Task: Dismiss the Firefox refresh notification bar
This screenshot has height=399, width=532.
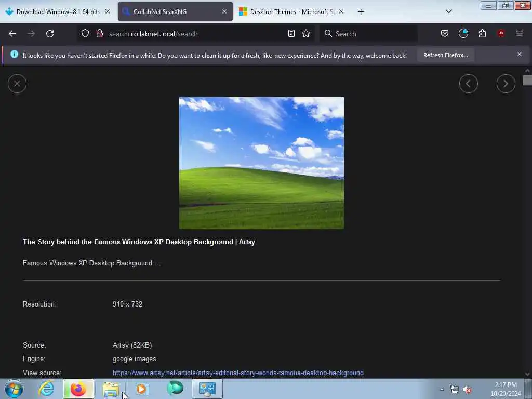Action: coord(520,54)
